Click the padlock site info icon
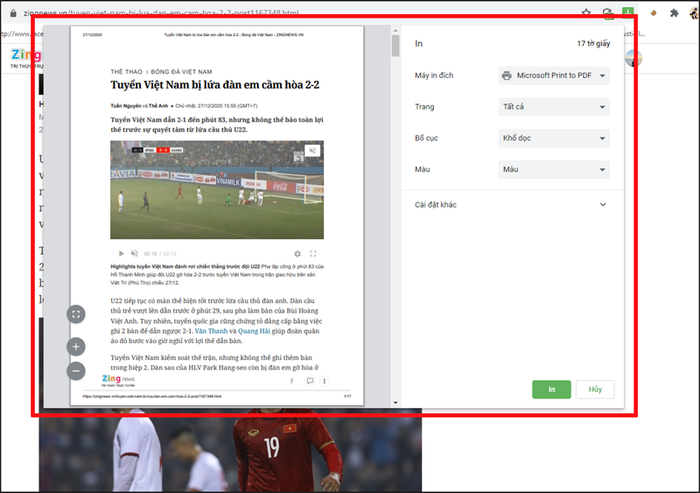 [x=13, y=13]
